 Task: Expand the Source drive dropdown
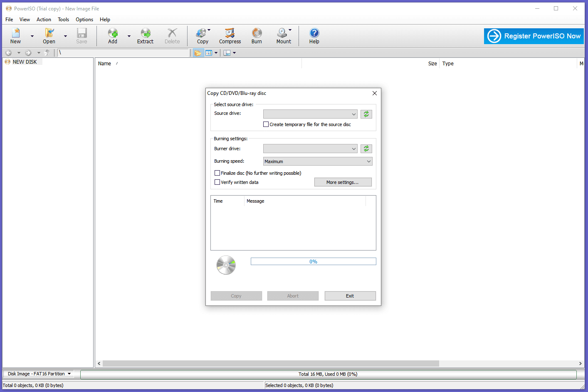[x=310, y=114]
